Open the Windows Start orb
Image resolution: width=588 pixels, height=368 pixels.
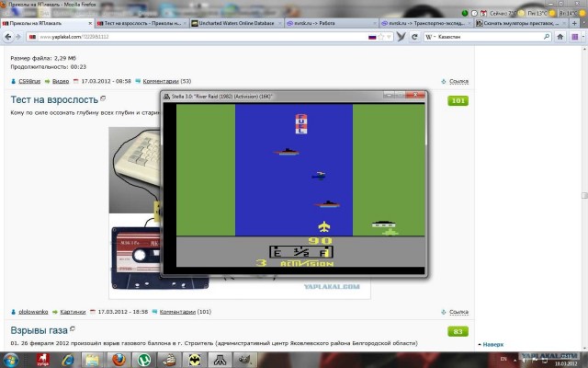[x=10, y=360]
